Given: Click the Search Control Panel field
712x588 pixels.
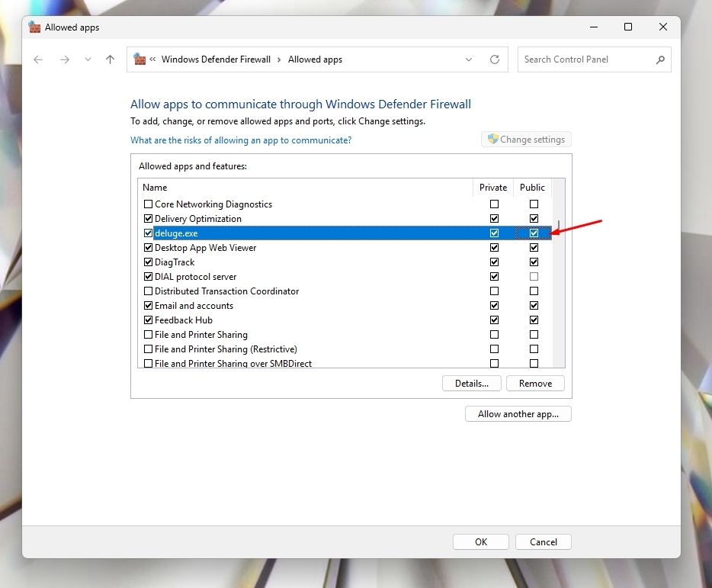Looking at the screenshot, I should click(585, 59).
